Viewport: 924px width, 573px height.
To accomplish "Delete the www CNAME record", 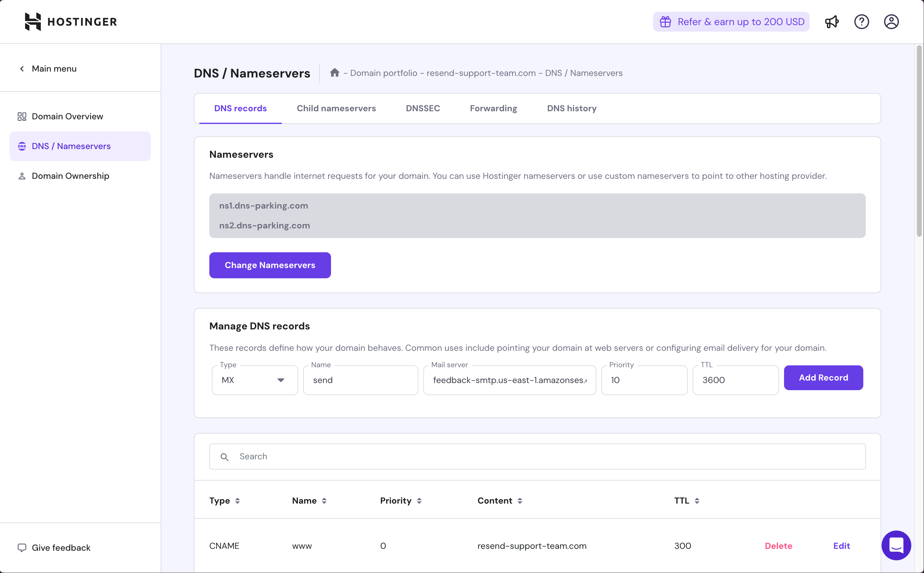I will pyautogui.click(x=778, y=546).
